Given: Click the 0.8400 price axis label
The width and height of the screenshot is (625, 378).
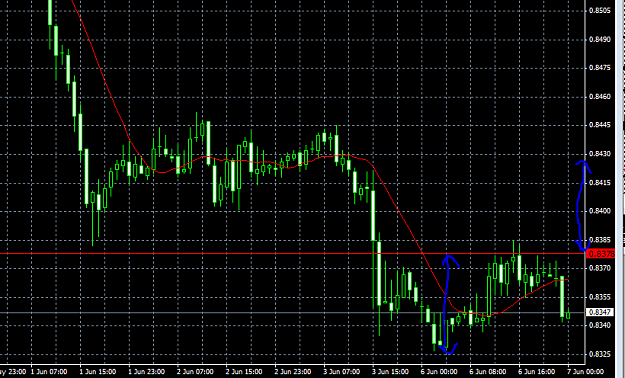Looking at the screenshot, I should point(600,211).
